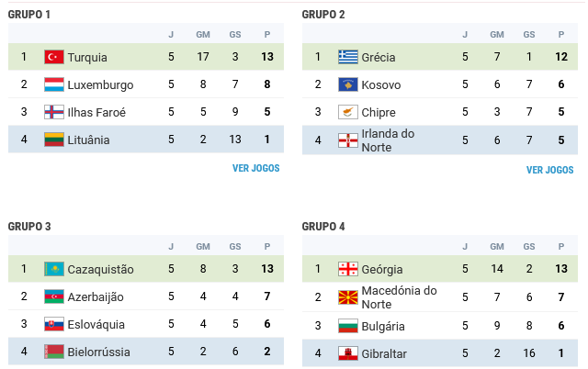588x369 pixels.
Task: Click the GRUPO 4 heading
Action: pyautogui.click(x=323, y=227)
